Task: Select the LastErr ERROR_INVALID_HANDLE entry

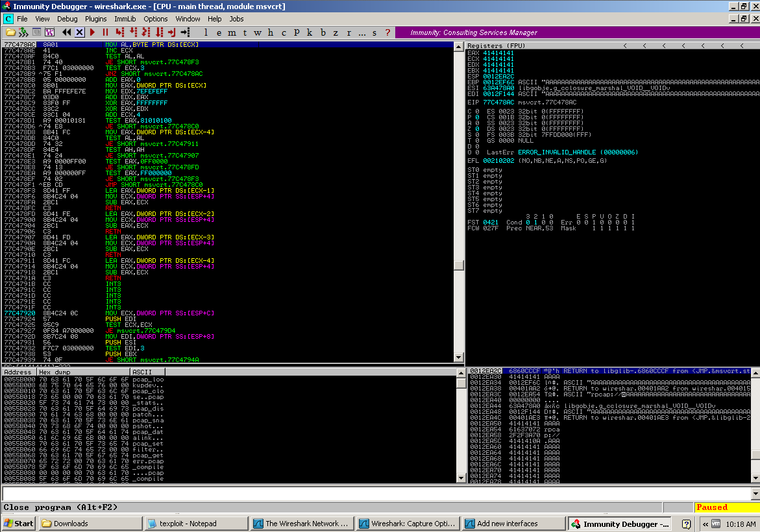Action: tap(562, 152)
